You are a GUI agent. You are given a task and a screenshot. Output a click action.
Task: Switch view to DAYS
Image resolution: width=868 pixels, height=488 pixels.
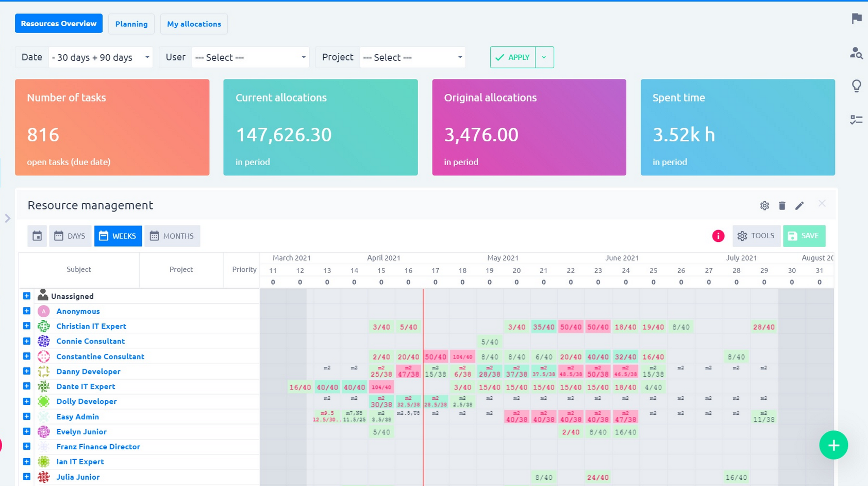click(x=70, y=236)
